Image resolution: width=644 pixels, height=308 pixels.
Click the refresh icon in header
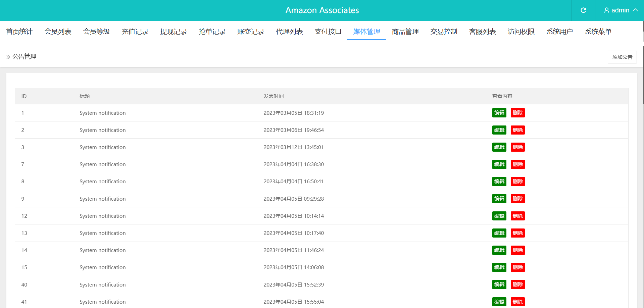click(583, 10)
